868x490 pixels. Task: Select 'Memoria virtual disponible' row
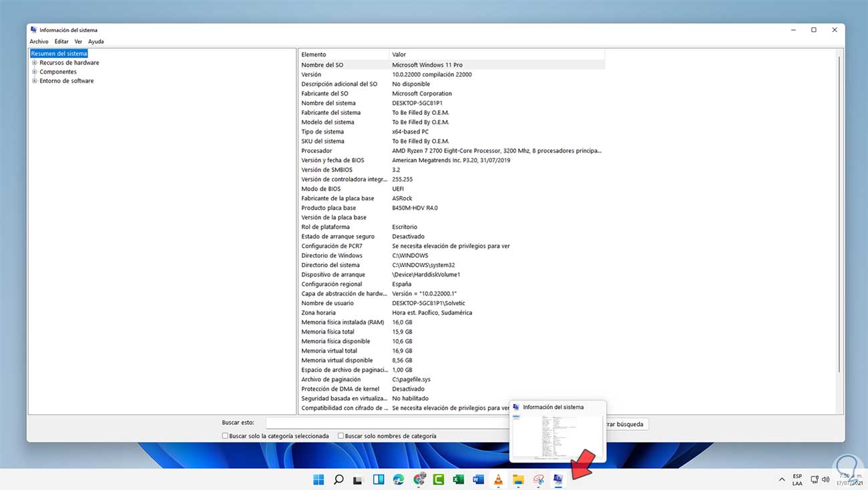pos(451,360)
